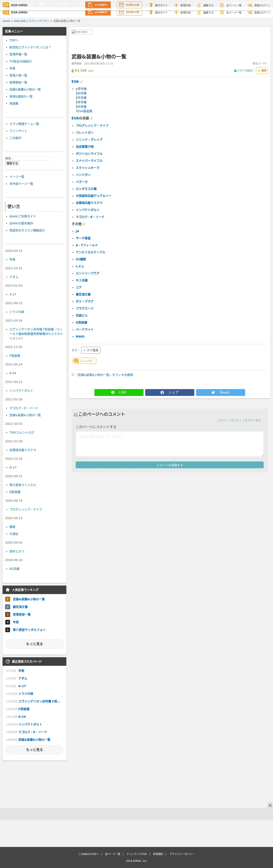Image resolution: width=273 pixels, height=868 pixels.
Task: Submit with コメントを投稿する button
Action: (170, 465)
